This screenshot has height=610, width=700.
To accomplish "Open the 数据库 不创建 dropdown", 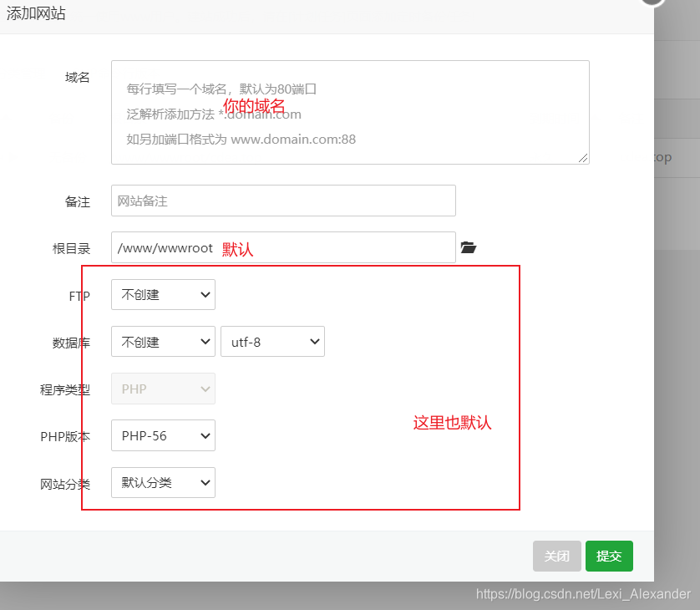I will pyautogui.click(x=163, y=342).
